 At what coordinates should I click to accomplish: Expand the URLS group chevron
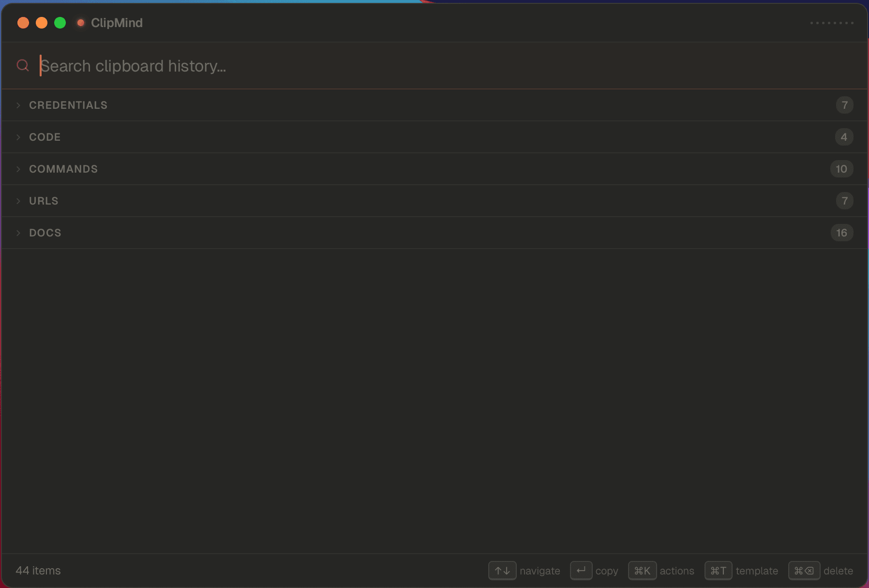tap(18, 201)
